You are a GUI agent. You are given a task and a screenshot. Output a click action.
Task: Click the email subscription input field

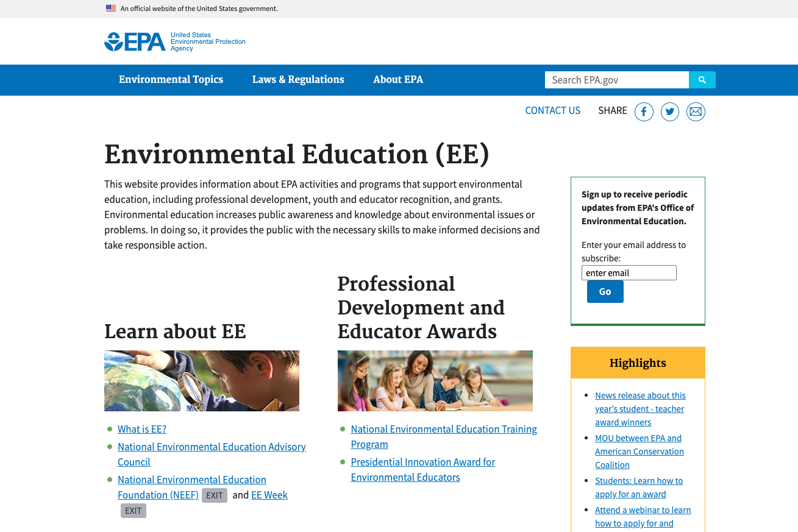[629, 272]
